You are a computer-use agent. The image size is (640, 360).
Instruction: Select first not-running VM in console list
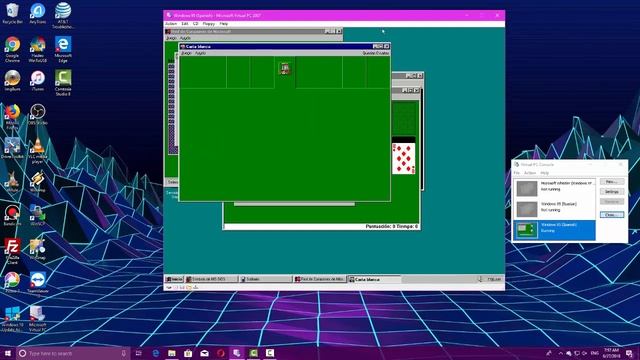click(554, 188)
